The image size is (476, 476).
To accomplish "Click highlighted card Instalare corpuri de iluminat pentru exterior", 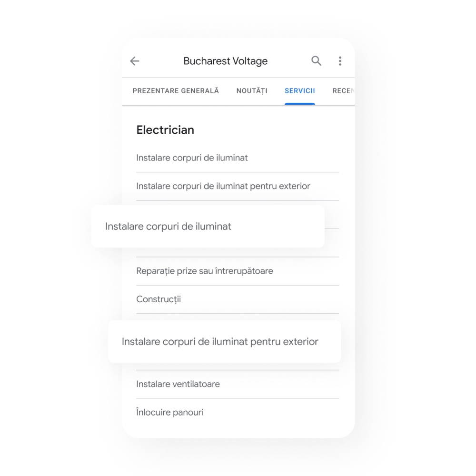I will [225, 341].
